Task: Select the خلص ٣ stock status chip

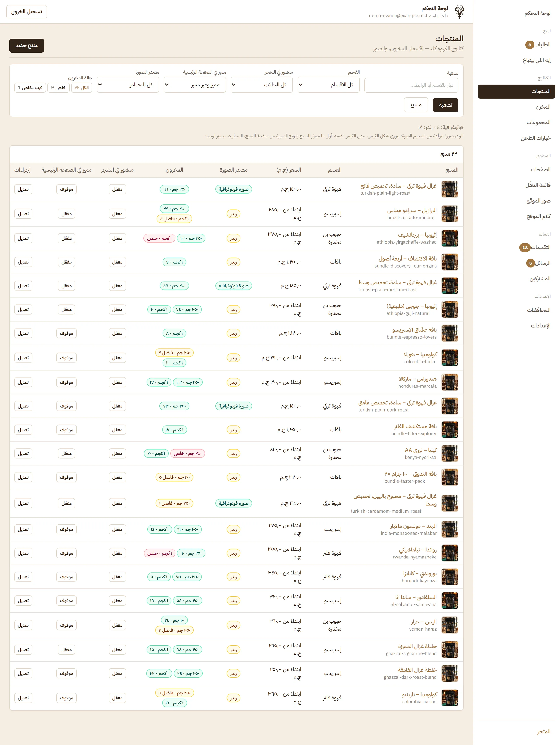Action: tap(59, 88)
